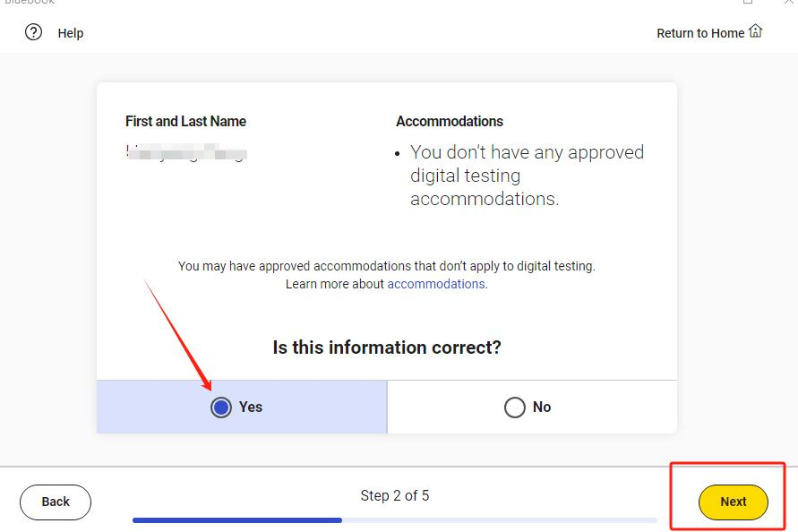This screenshot has width=798, height=532.
Task: Click the filled part of the progress bar
Action: pyautogui.click(x=237, y=519)
